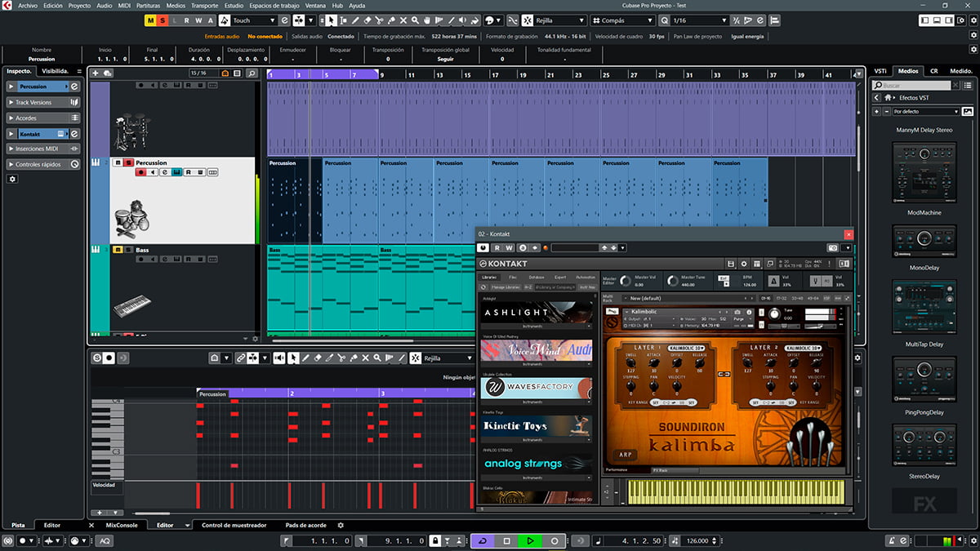Open the Touch automation mode dropdown

[x=255, y=20]
